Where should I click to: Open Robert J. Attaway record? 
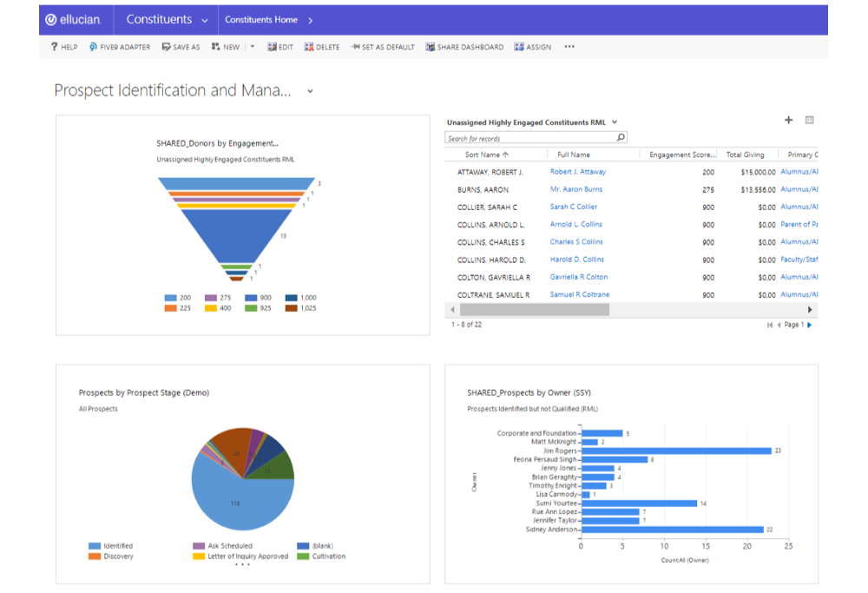(578, 172)
